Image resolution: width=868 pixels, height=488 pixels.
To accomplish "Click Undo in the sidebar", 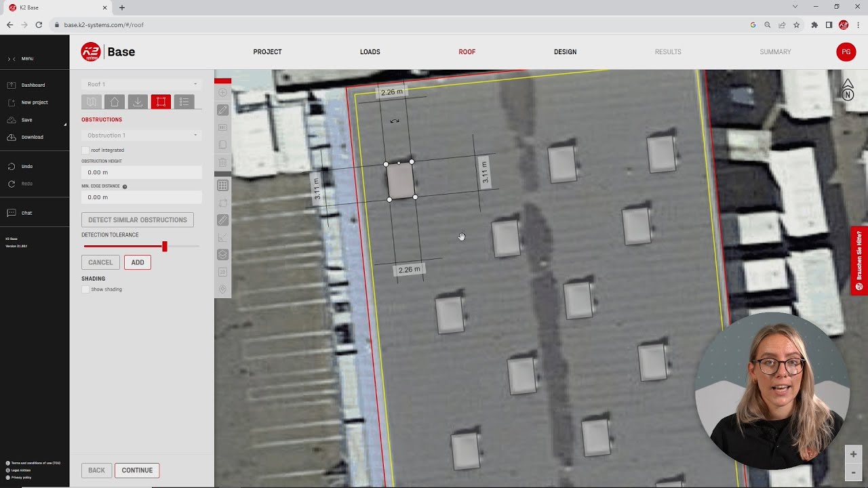I will [x=20, y=166].
